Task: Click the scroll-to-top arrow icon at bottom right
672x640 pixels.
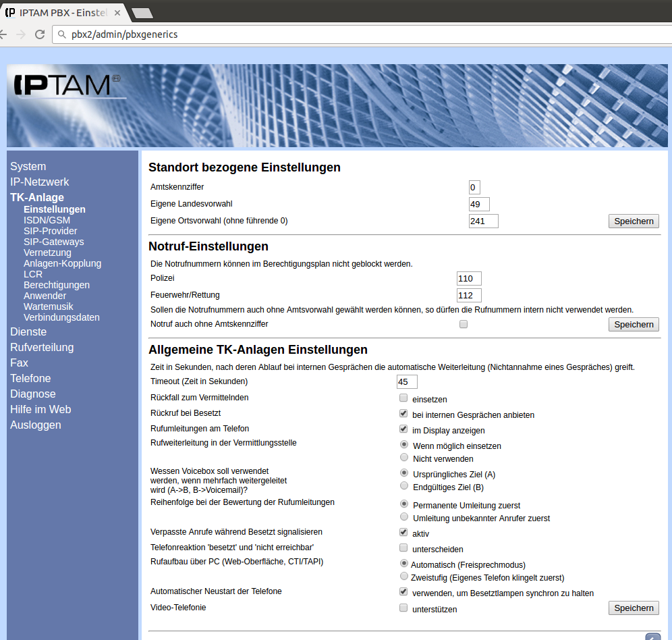Action: 652,637
